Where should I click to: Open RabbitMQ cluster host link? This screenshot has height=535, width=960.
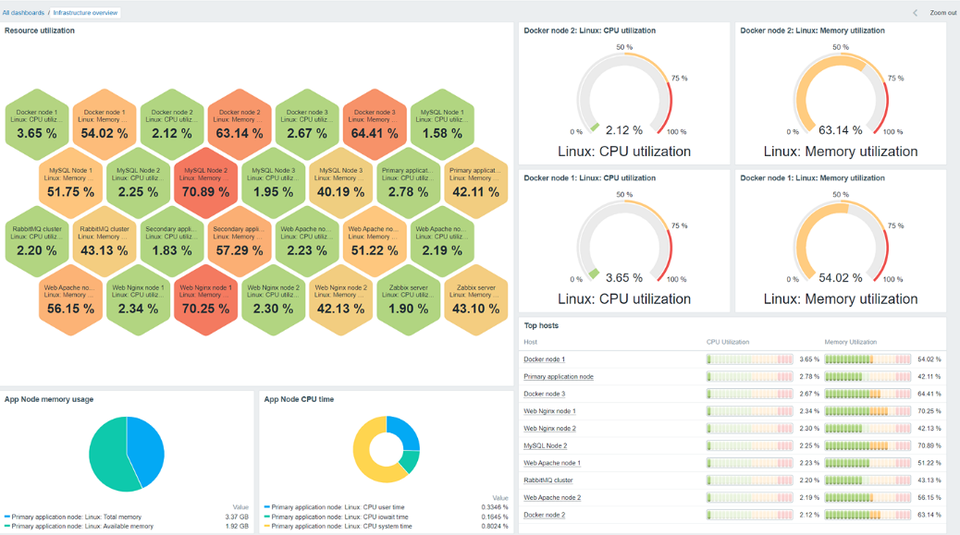[548, 480]
